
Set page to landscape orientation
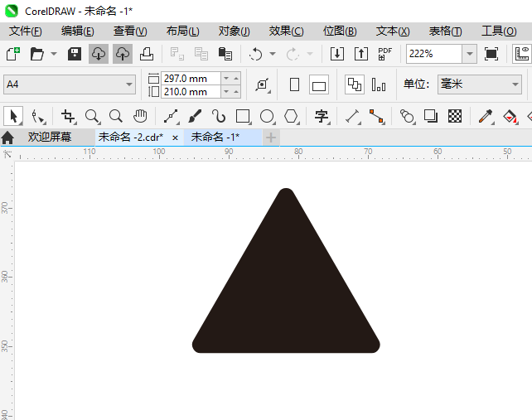click(318, 84)
